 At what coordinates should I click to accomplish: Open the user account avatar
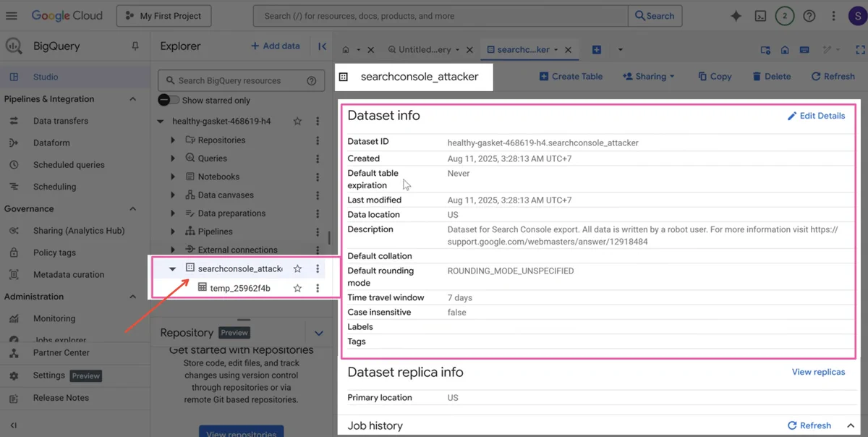[857, 16]
